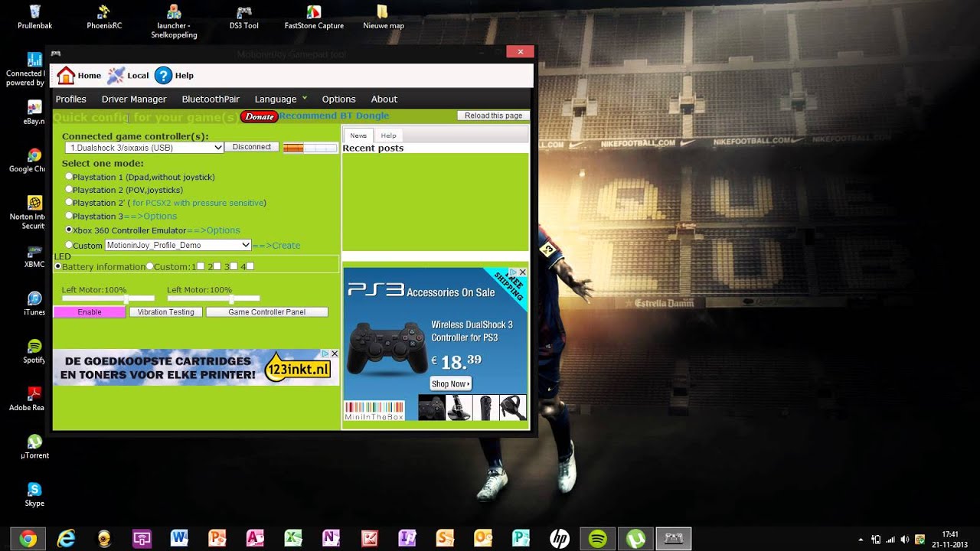
Task: Open the Driver Manager menu
Action: [134, 99]
